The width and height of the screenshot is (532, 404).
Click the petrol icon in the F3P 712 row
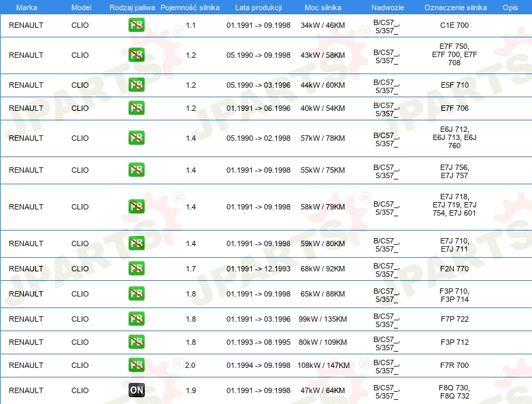pos(136,341)
